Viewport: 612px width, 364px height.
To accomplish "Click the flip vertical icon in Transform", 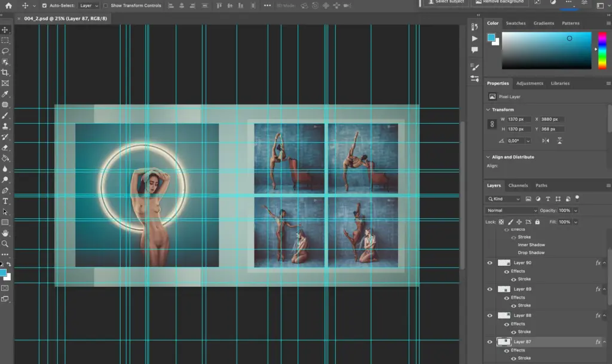I will pyautogui.click(x=559, y=141).
